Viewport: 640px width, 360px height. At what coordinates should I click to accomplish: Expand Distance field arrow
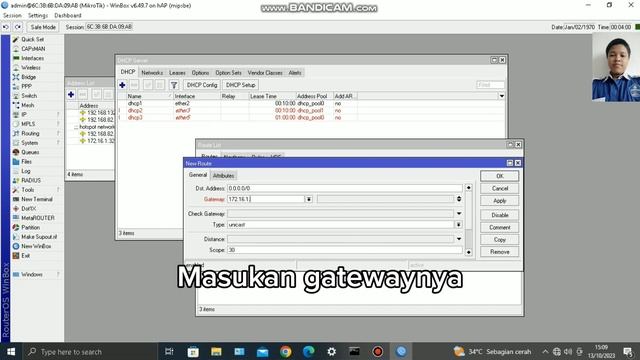tap(459, 239)
